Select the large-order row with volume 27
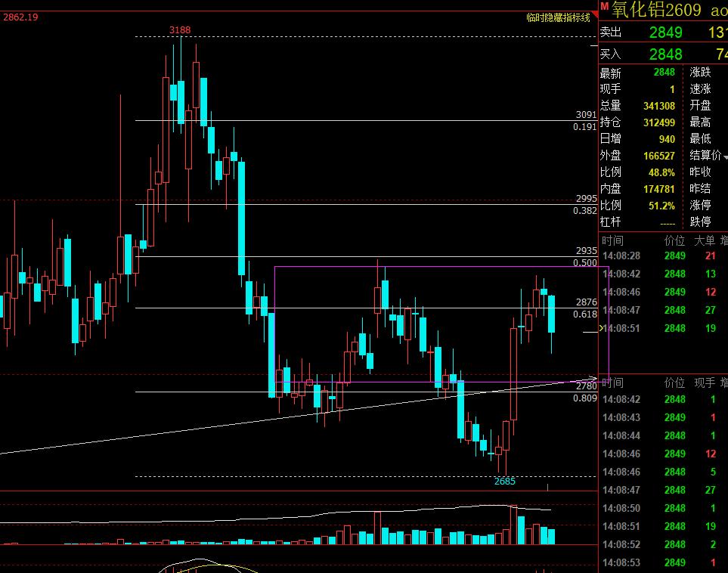Screen dimensions: 728x573 tap(663, 310)
